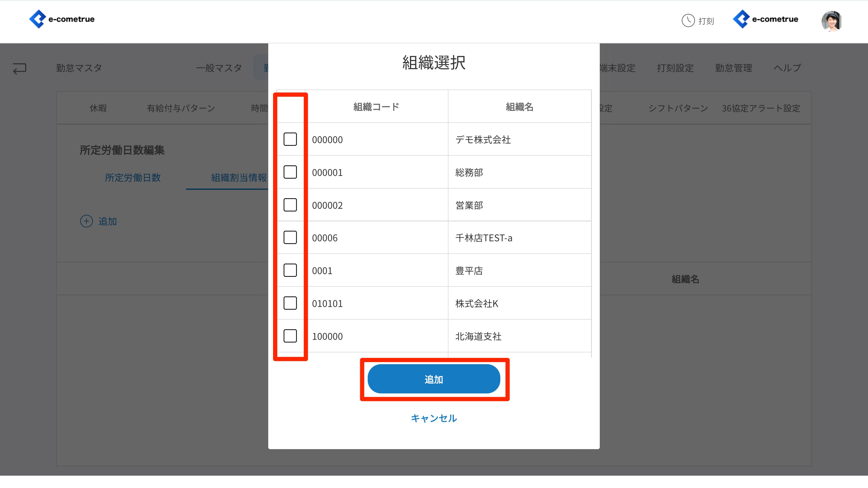Select the 総務部 checkbox
The width and height of the screenshot is (868, 488).
coord(290,172)
